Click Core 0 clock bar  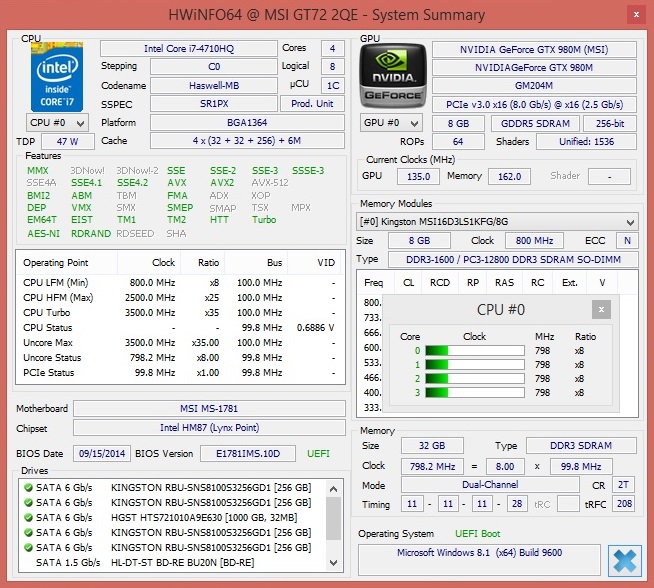(x=475, y=351)
